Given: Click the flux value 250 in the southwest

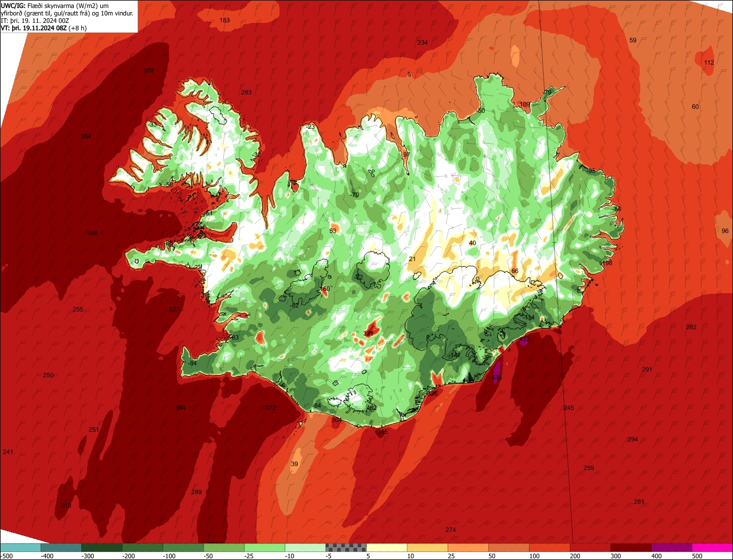Looking at the screenshot, I should [48, 375].
